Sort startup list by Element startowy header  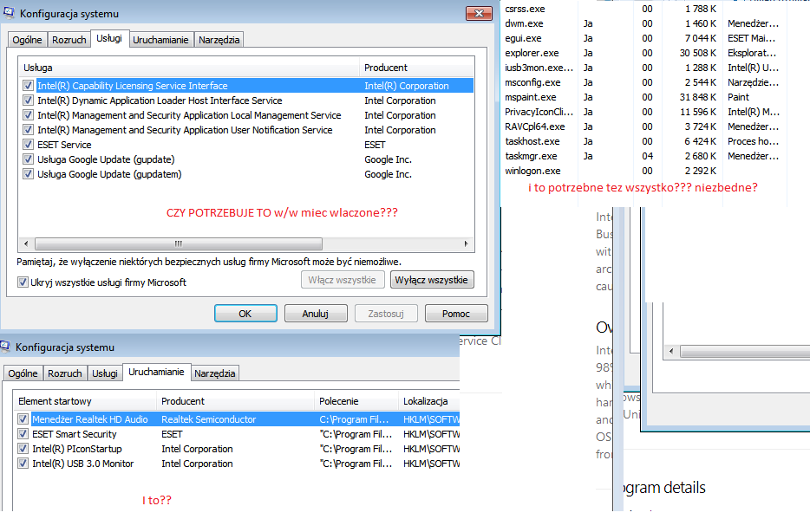85,401
